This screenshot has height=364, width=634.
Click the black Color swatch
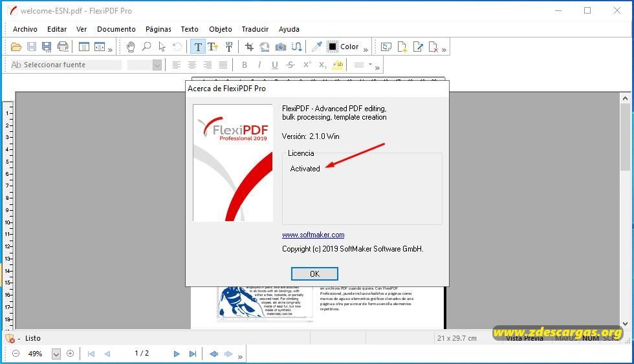[x=333, y=47]
